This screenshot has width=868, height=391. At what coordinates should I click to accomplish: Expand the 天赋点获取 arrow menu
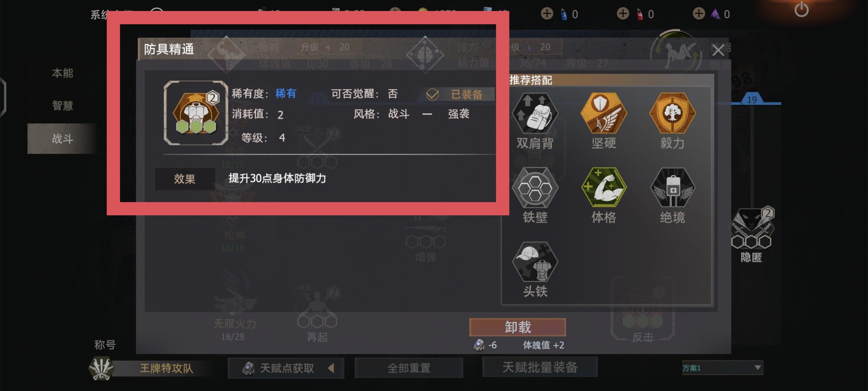point(331,368)
